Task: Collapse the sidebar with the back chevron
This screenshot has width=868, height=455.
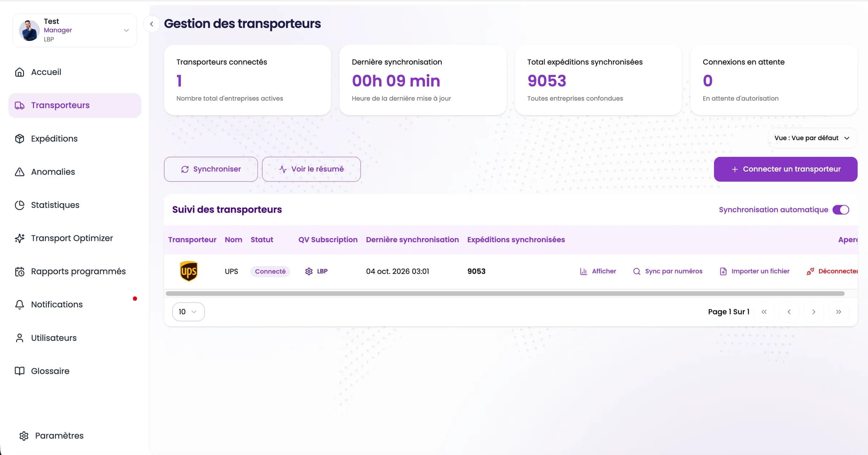Action: coord(152,24)
